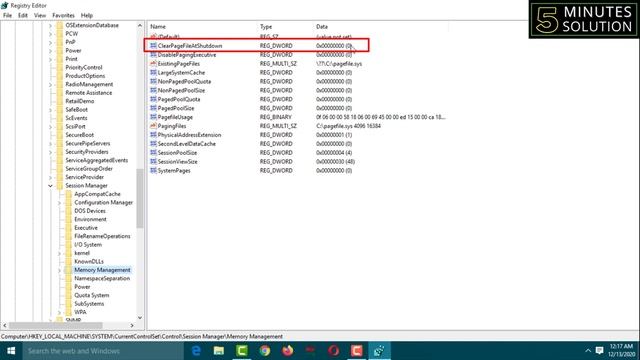Click the Session Manager folder icon

click(x=60, y=186)
